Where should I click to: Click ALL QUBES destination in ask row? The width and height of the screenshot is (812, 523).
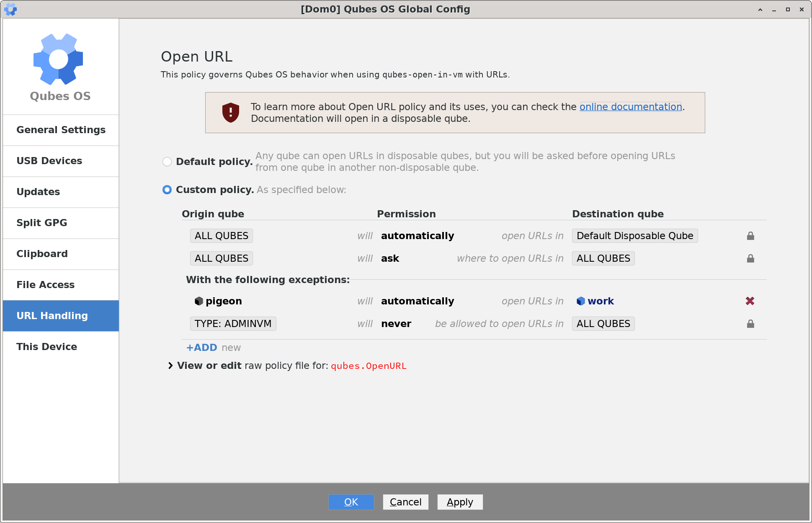tap(603, 258)
